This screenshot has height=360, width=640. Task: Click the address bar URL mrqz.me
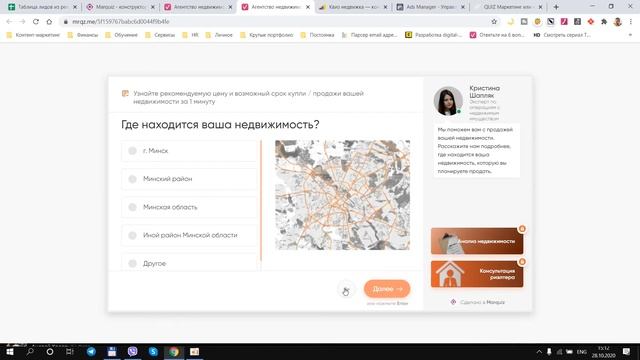pos(120,22)
